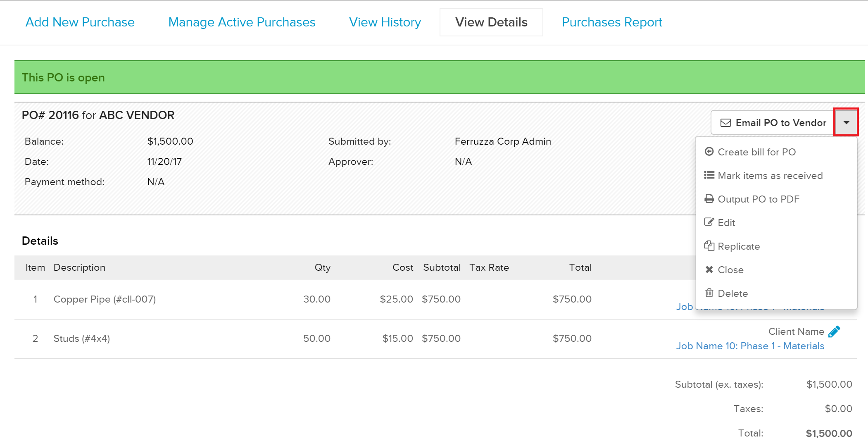Click Ferruzza Corp Admin submitter name
This screenshot has height=446, width=868.
(503, 141)
